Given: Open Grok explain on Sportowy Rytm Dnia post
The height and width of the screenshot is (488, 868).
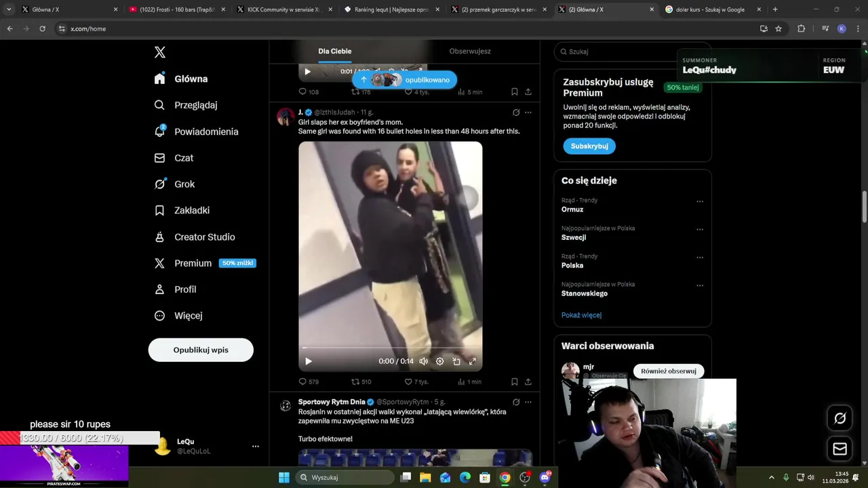Looking at the screenshot, I should coord(516,402).
